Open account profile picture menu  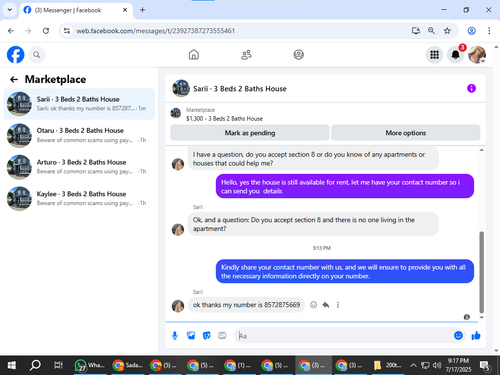click(x=477, y=55)
